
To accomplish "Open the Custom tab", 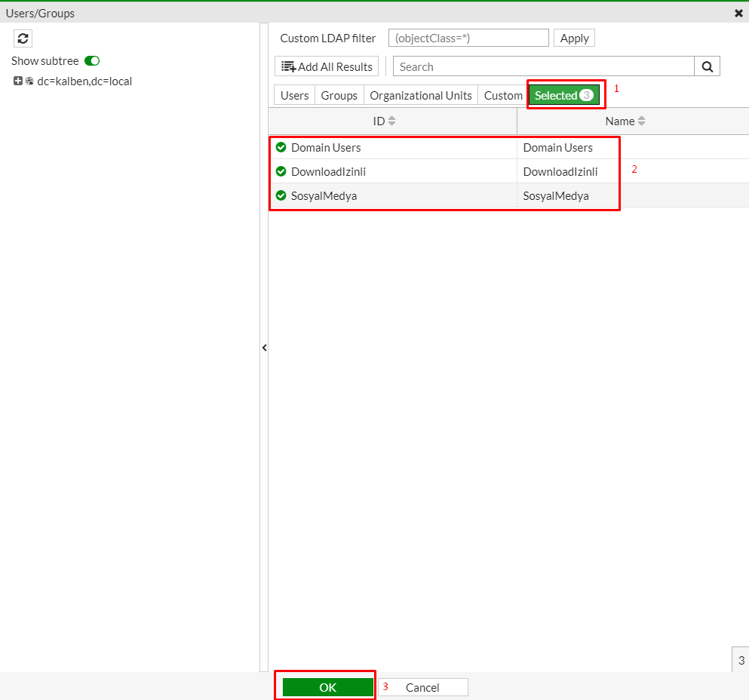I will [x=503, y=96].
